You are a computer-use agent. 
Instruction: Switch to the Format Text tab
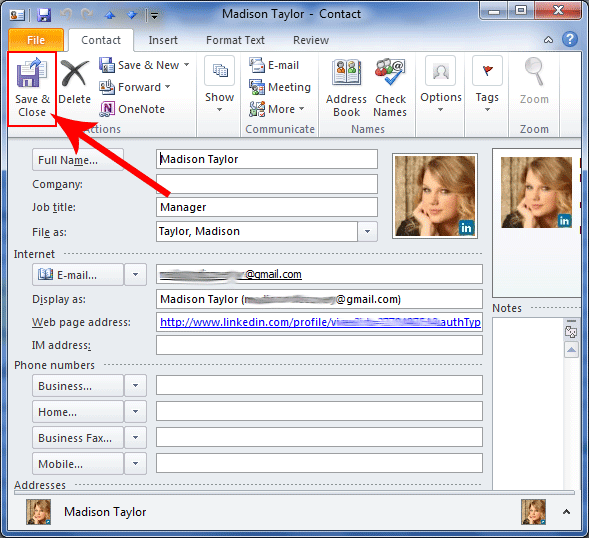pos(235,40)
